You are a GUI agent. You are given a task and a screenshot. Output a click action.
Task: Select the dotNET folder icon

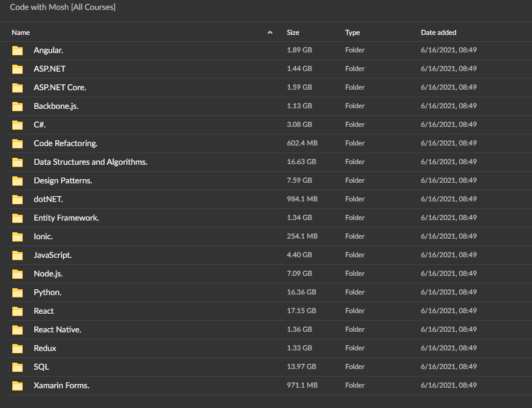(x=17, y=200)
